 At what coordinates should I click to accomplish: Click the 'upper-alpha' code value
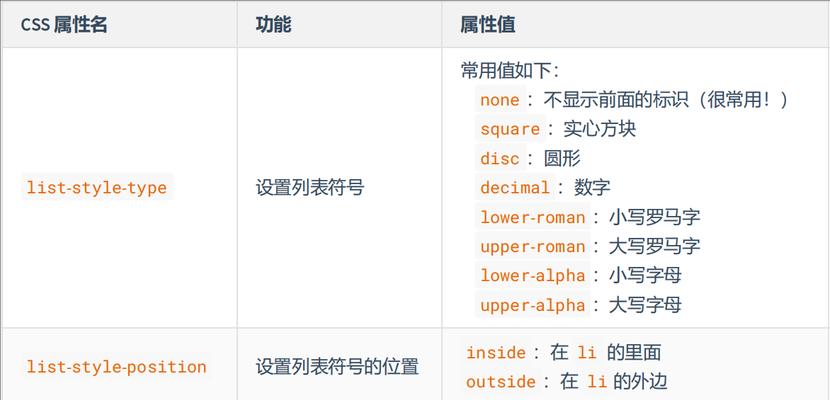pos(533,305)
